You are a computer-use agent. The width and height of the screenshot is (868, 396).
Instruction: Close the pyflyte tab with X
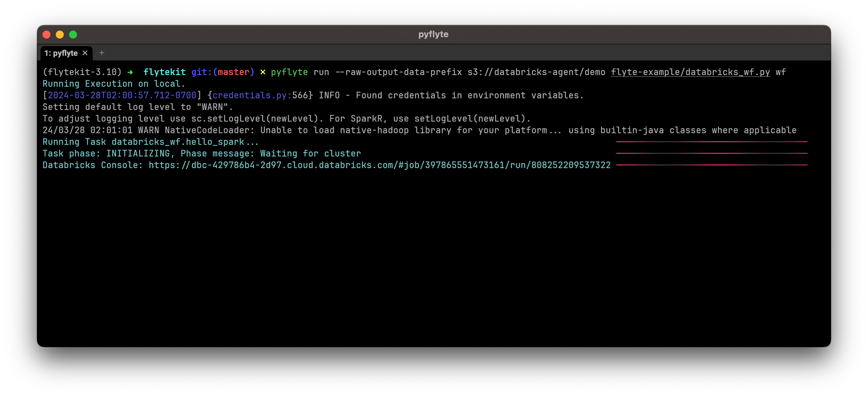(x=85, y=53)
